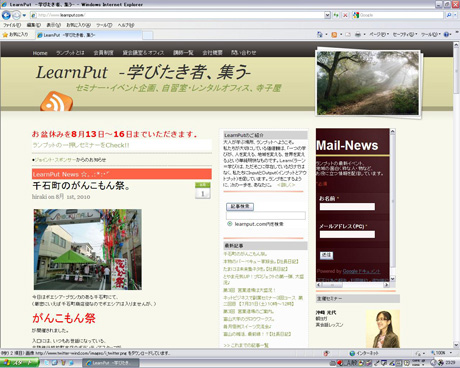Open the 講師一覧 navigation link
Viewport: 460px width, 368px height.
click(x=183, y=53)
